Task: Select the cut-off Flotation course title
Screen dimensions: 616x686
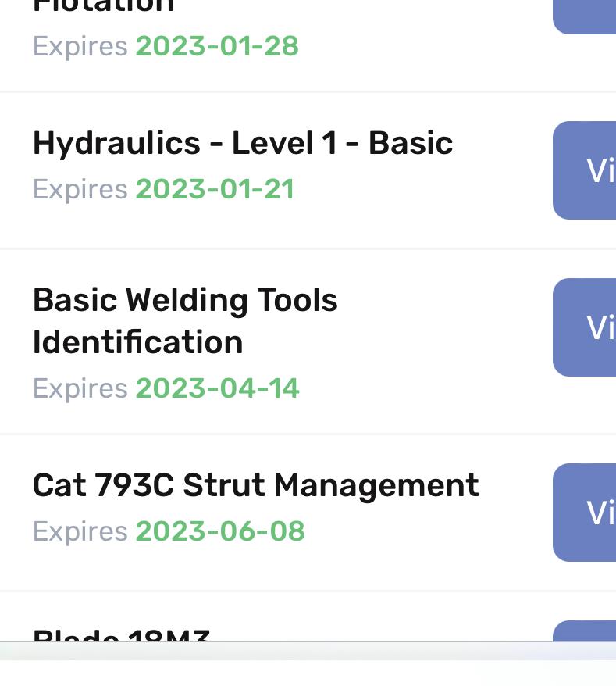Action: point(104,6)
